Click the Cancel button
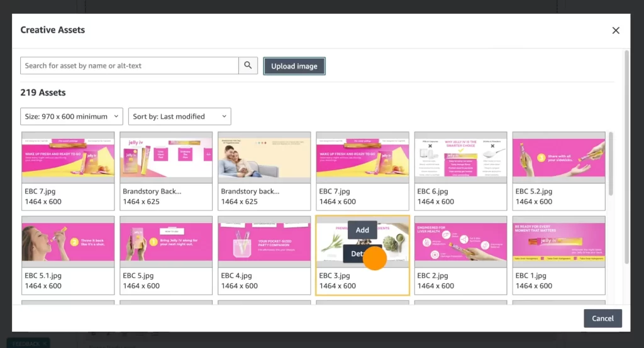Screen dimensions: 644x348 [602, 318]
